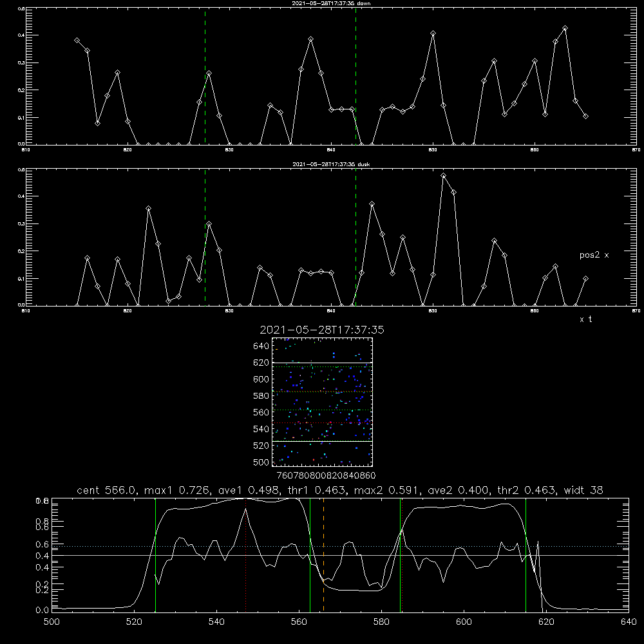Click the left green dashed line in dawn plot
The height and width of the screenshot is (644, 644).
coord(205,76)
